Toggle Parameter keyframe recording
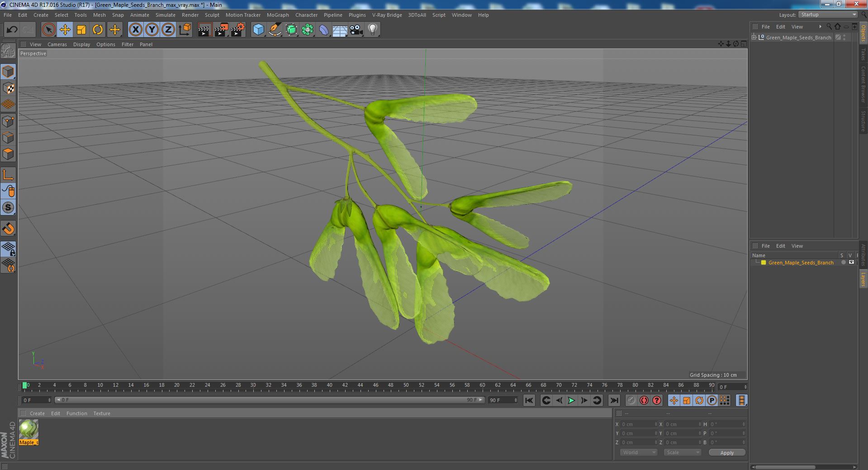This screenshot has width=868, height=470. pyautogui.click(x=711, y=400)
